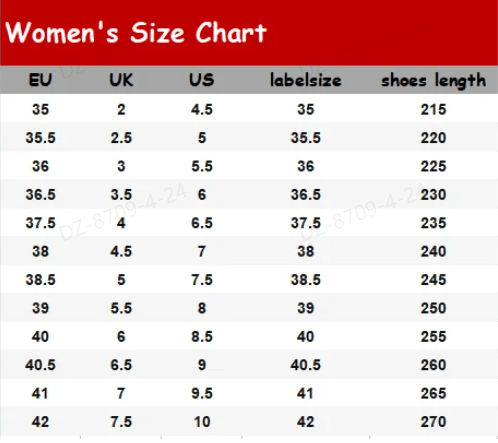Click shoes length value 240
The width and height of the screenshot is (498, 443).
tap(433, 251)
